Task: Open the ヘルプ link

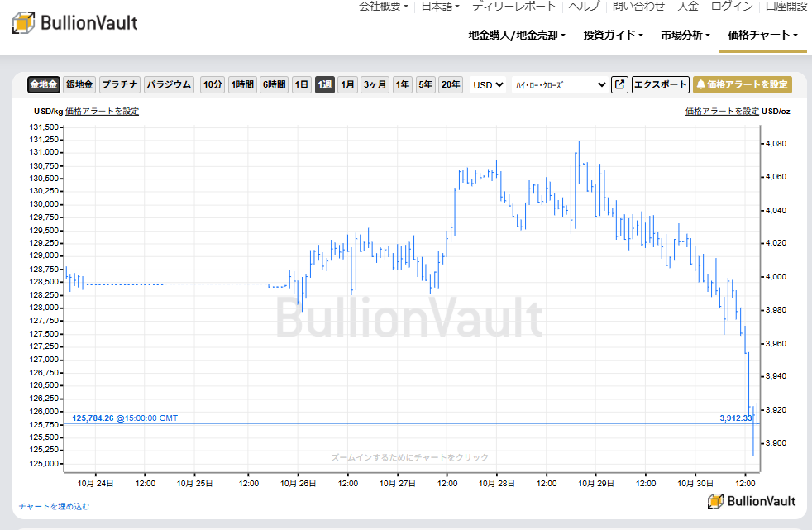Action: [584, 7]
